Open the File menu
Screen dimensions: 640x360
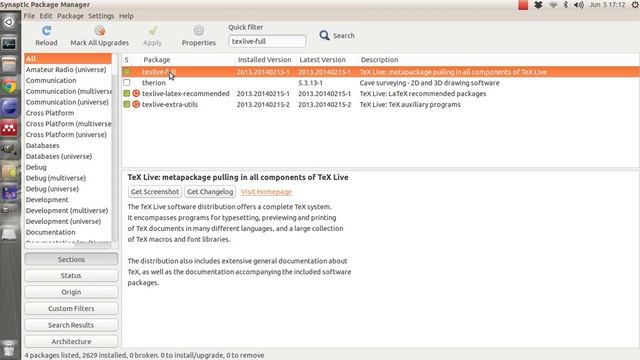pyautogui.click(x=29, y=16)
